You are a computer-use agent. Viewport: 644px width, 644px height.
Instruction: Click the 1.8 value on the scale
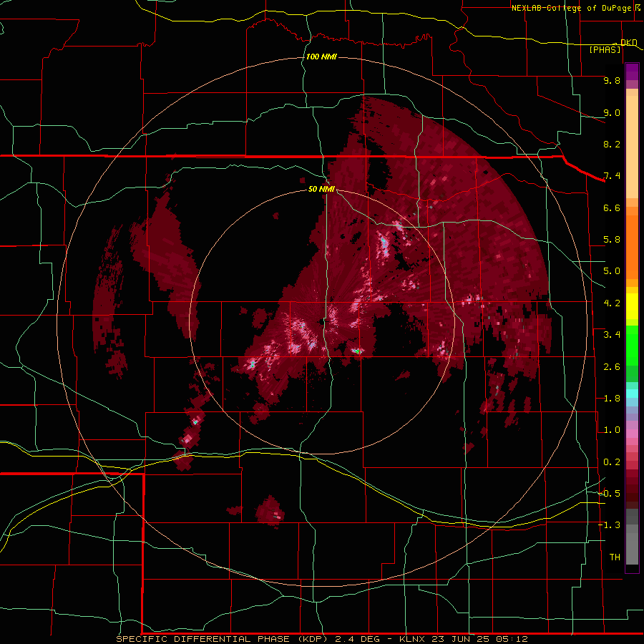612,399
